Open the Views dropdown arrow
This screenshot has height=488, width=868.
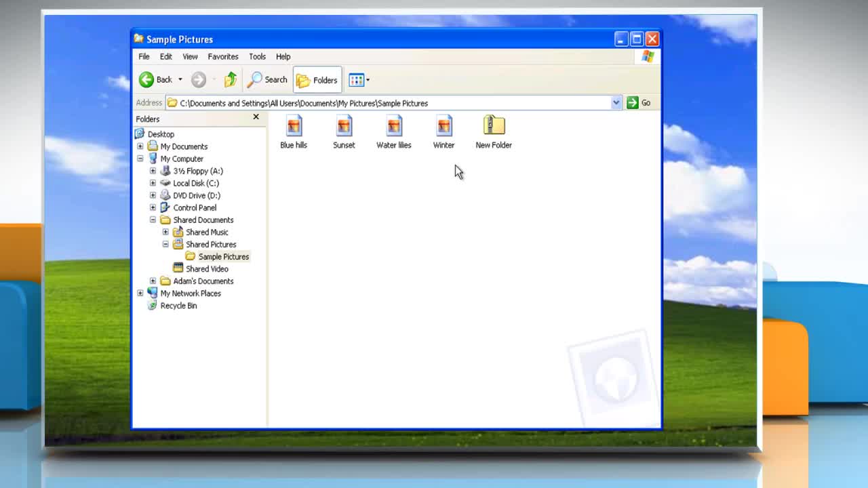tap(368, 80)
